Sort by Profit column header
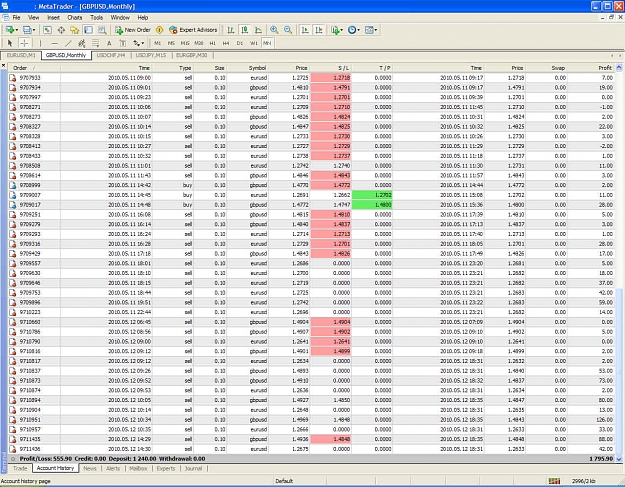625x487 pixels. point(591,68)
